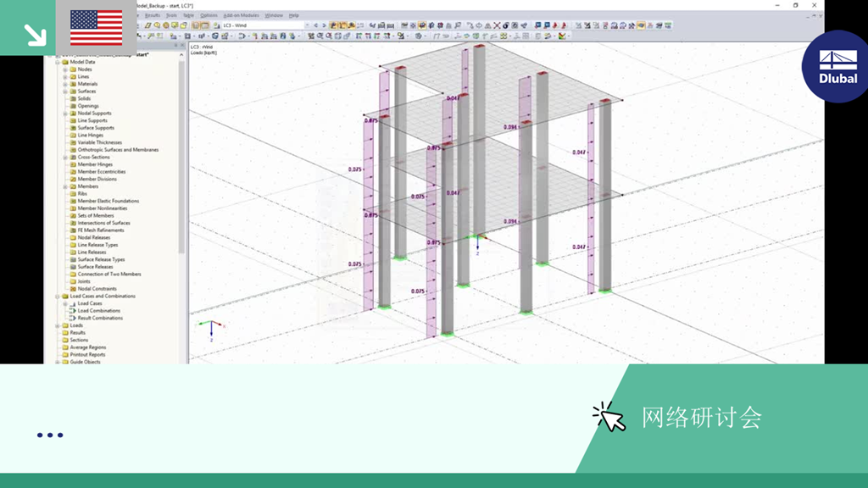868x488 pixels.
Task: Click the next load case arrow
Action: tap(324, 25)
